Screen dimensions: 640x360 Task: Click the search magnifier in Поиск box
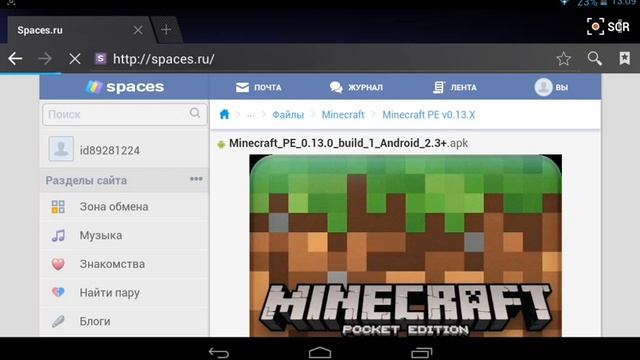(195, 113)
